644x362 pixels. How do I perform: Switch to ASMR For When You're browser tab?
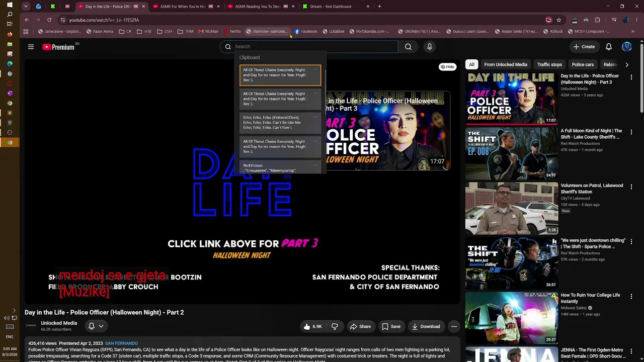[x=184, y=7]
